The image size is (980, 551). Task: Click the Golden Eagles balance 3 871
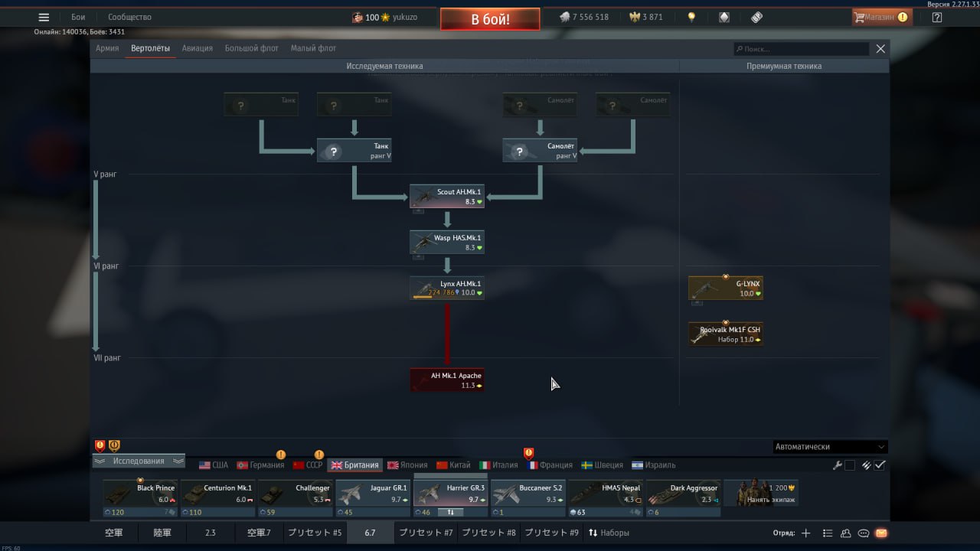[645, 17]
